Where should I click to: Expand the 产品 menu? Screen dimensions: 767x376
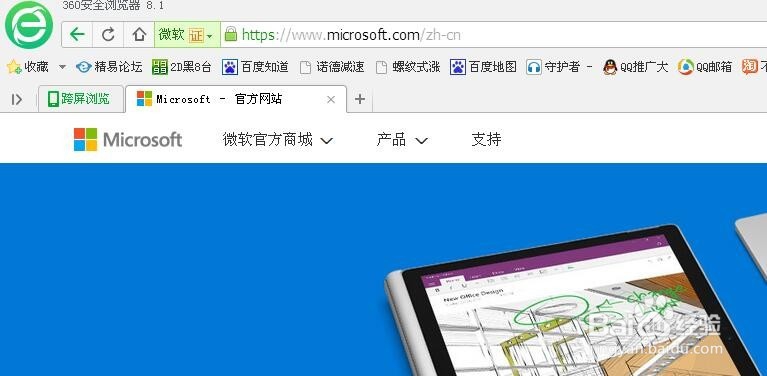pos(402,140)
